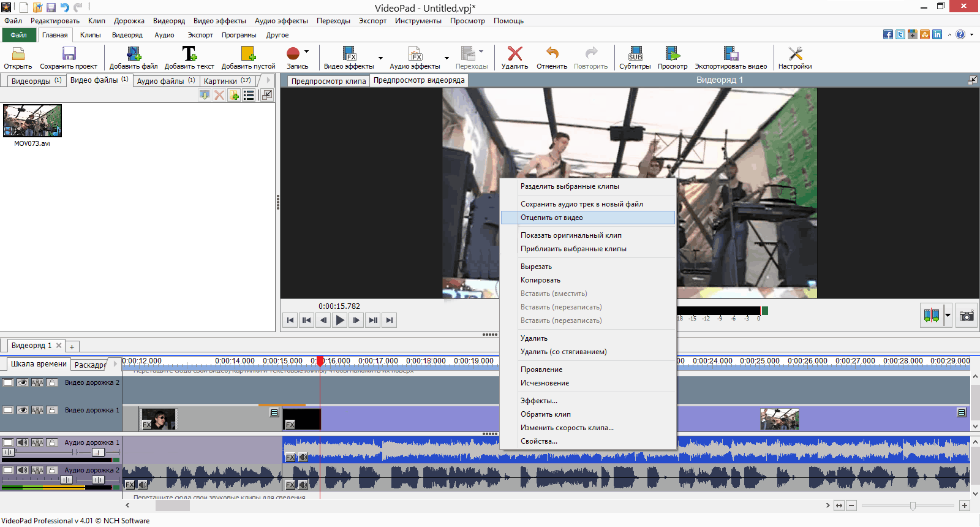Image resolution: width=980 pixels, height=527 pixels.
Task: Click the Play button in preview
Action: tap(340, 320)
